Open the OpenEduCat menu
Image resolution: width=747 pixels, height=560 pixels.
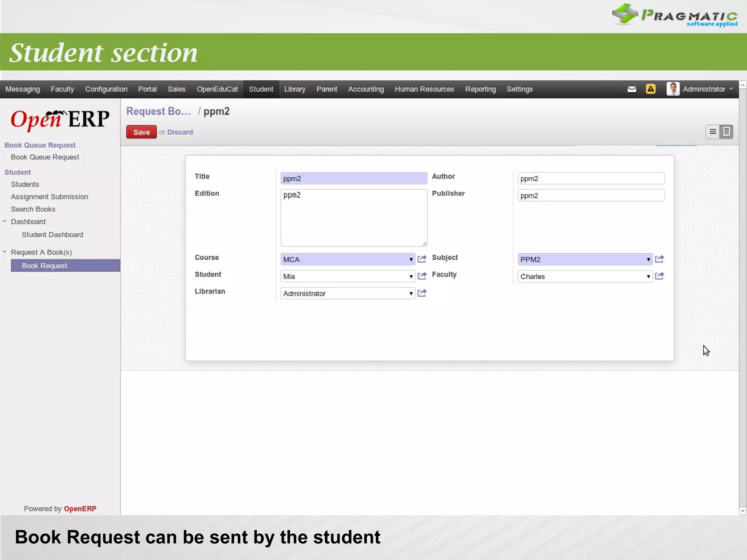(217, 89)
